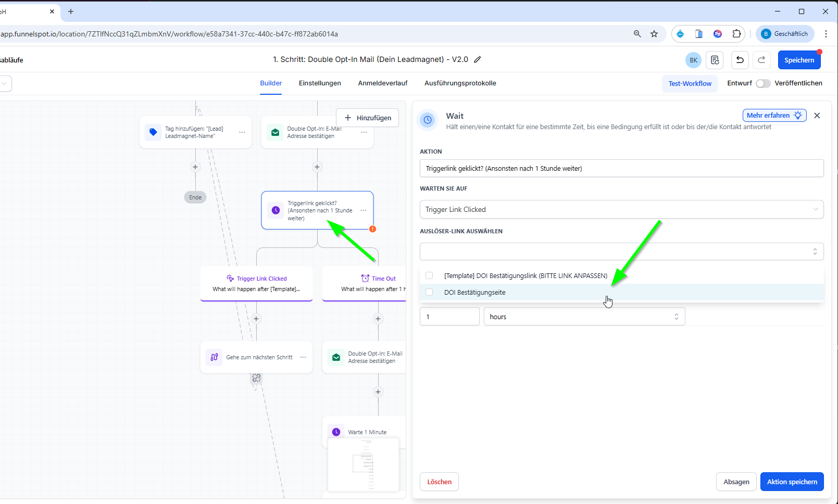The width and height of the screenshot is (838, 504).
Task: Click the pencil icon to rename the workflow
Action: pos(478,59)
